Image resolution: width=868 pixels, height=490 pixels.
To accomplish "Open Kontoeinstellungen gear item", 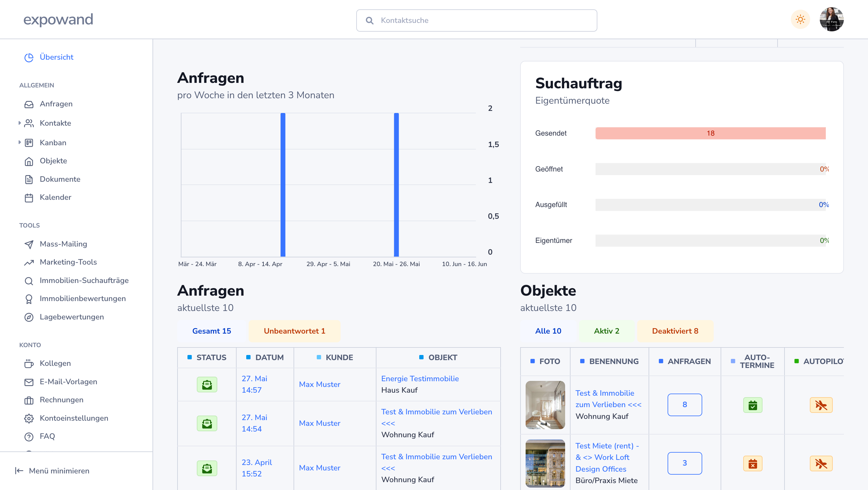I will (74, 418).
